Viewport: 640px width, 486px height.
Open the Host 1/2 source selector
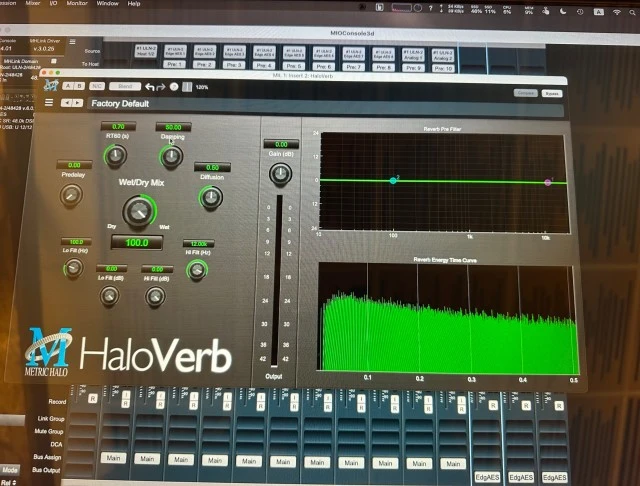pyautogui.click(x=146, y=51)
